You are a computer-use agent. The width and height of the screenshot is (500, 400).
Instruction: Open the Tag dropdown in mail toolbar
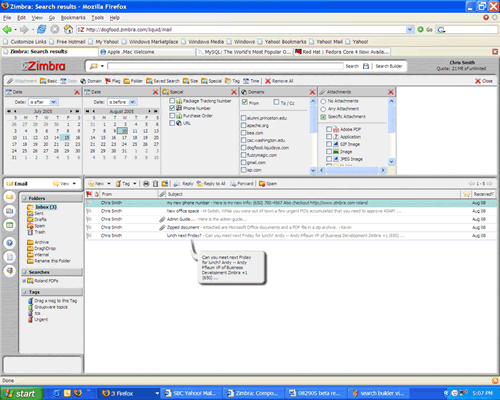pyautogui.click(x=135, y=184)
